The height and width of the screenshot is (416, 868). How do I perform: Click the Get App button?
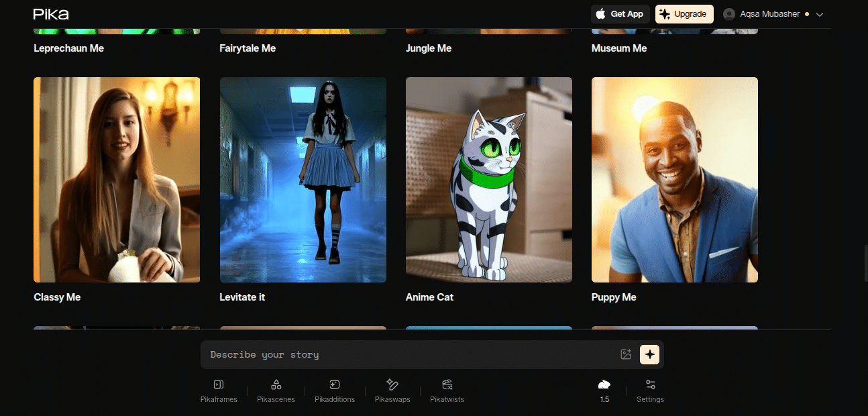[x=620, y=14]
